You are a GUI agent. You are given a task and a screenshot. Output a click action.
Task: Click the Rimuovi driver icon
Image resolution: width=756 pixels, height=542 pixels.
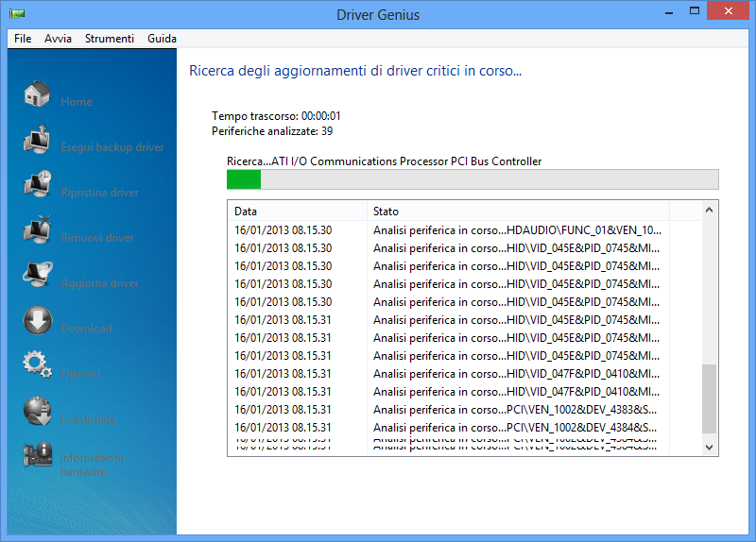(x=38, y=229)
